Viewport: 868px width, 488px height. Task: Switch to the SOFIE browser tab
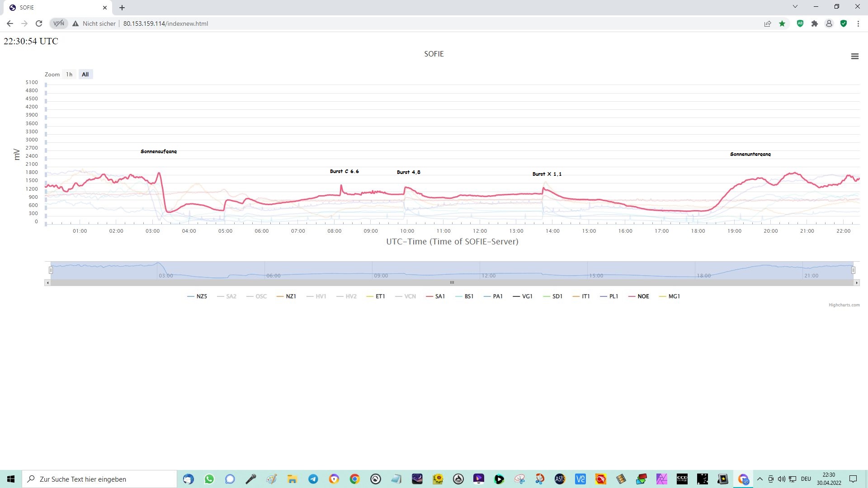click(x=54, y=8)
